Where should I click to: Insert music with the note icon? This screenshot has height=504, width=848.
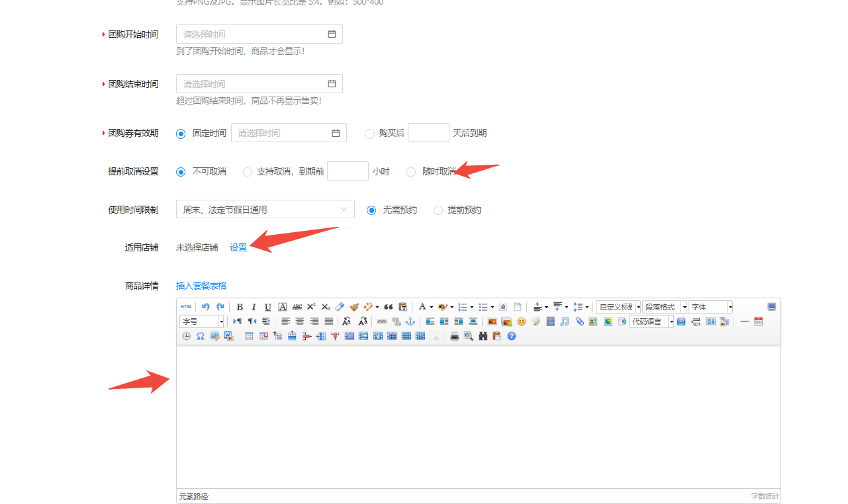564,321
